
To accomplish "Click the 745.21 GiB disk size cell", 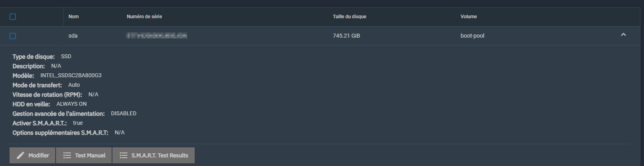I will 346,36.
